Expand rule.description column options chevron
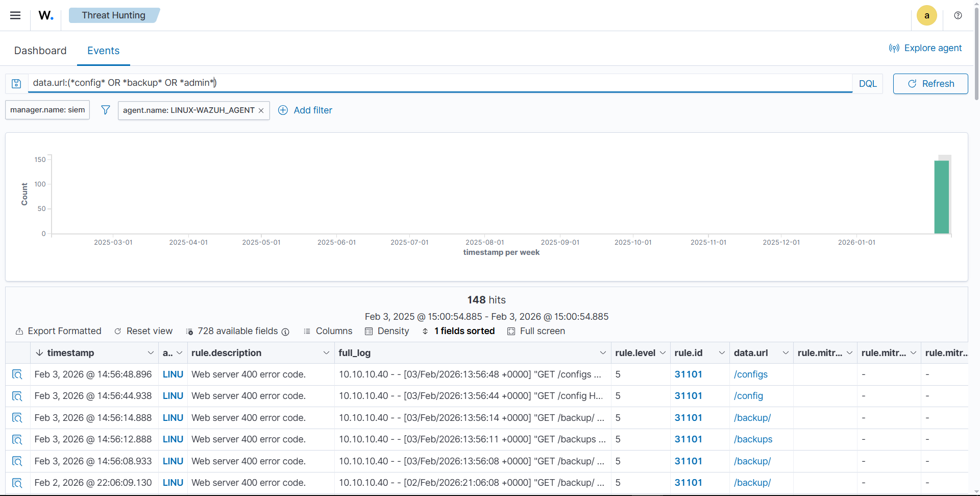This screenshot has width=980, height=496. 326,353
